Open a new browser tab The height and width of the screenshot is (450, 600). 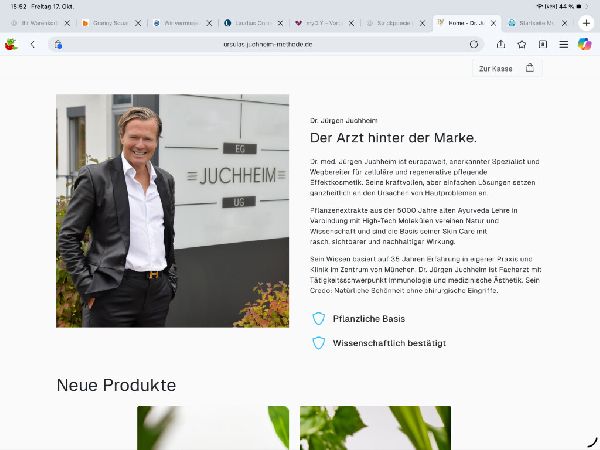pyautogui.click(x=586, y=23)
